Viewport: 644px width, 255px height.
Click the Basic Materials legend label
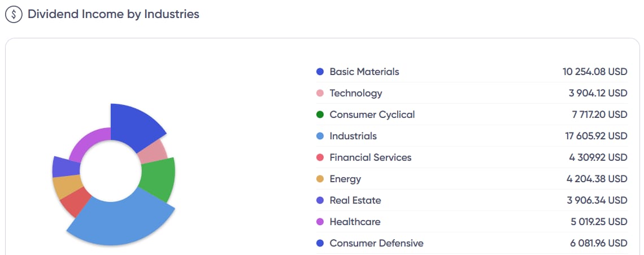pos(364,72)
